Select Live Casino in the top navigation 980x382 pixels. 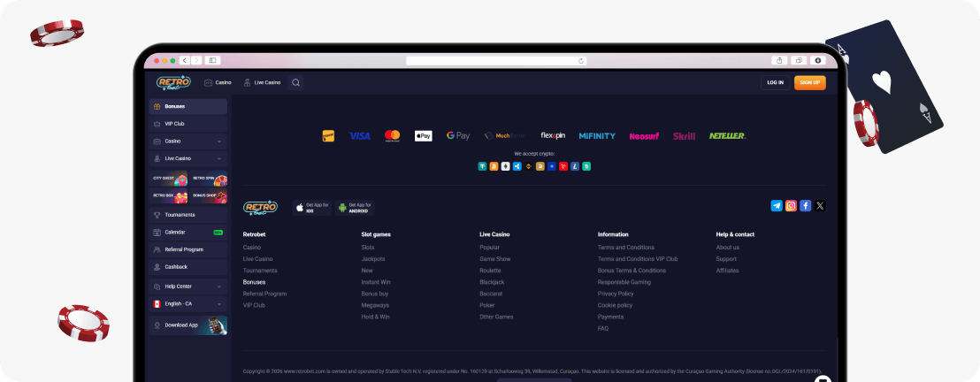pos(262,82)
